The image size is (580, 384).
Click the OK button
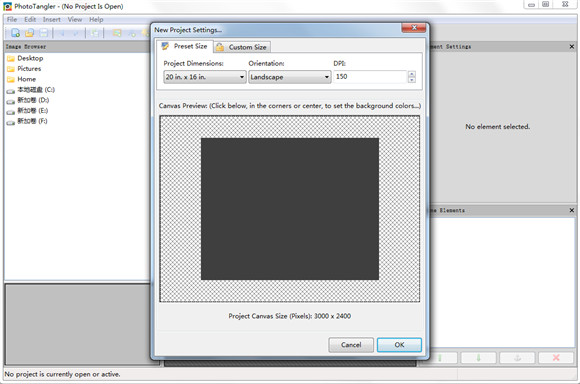(399, 345)
